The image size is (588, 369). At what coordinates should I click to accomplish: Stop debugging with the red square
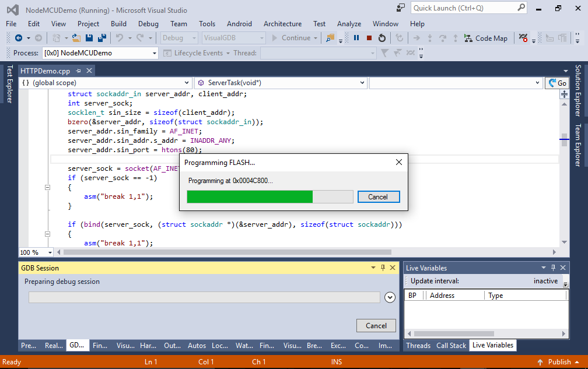[x=369, y=38]
